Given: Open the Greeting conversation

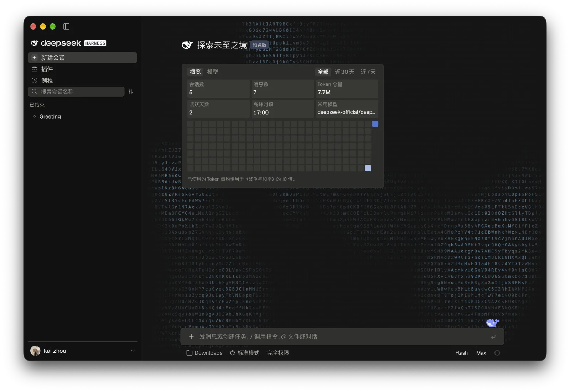Looking at the screenshot, I should click(x=82, y=116).
